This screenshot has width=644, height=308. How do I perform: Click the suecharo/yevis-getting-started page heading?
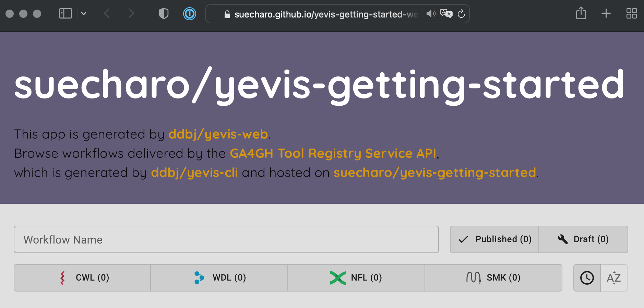coord(319,85)
